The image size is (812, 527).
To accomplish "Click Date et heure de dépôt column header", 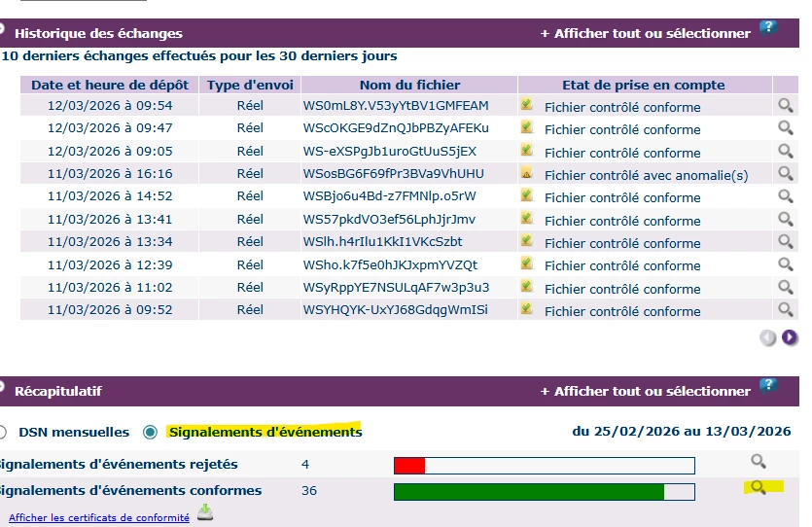I will point(110,85).
